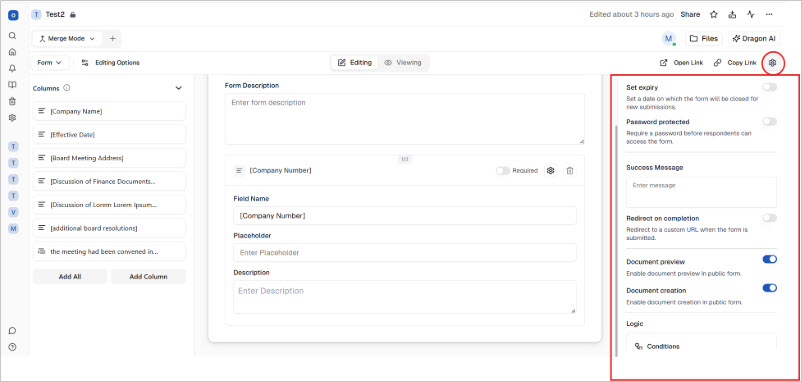This screenshot has height=382, width=802.
Task: Click Add All columns button
Action: 70,277
